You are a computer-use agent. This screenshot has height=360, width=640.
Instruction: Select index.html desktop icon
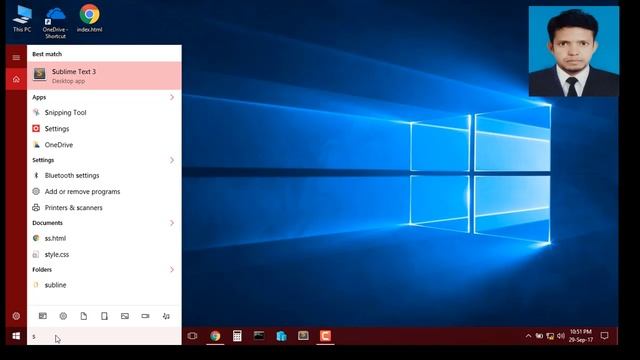click(x=89, y=18)
